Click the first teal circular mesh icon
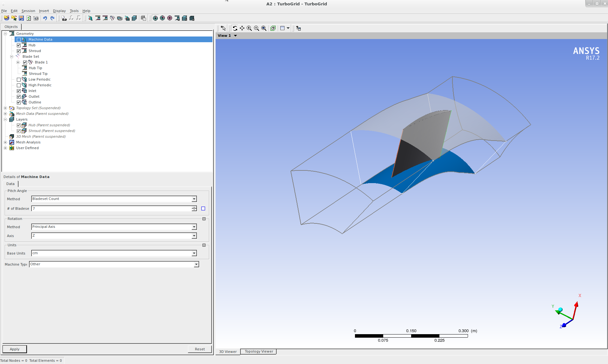This screenshot has width=608, height=364. (155, 18)
